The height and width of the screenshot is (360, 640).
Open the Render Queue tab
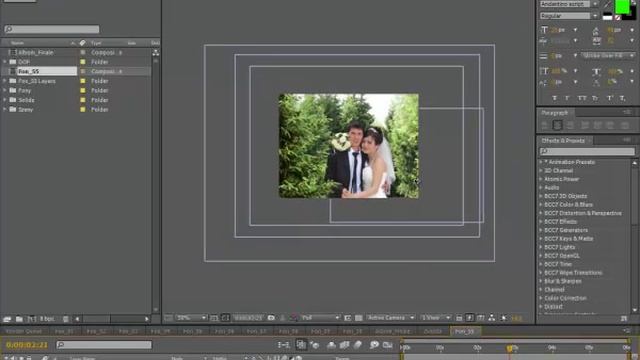click(24, 331)
